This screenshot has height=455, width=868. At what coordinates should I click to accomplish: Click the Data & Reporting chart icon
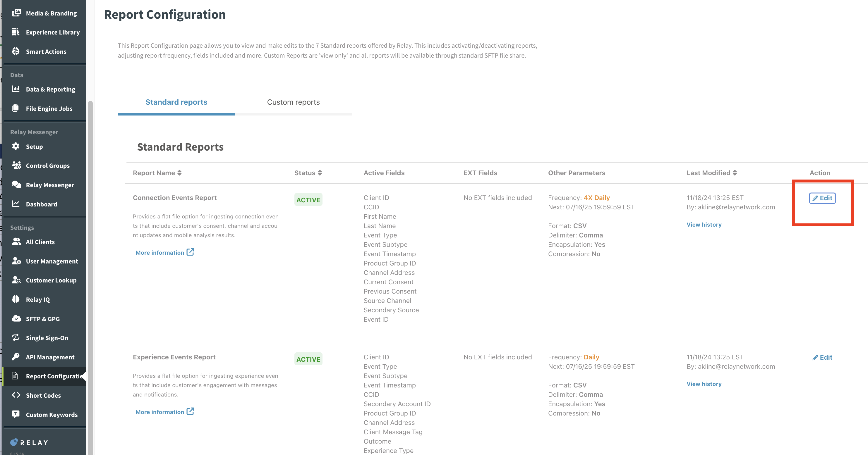[x=16, y=89]
